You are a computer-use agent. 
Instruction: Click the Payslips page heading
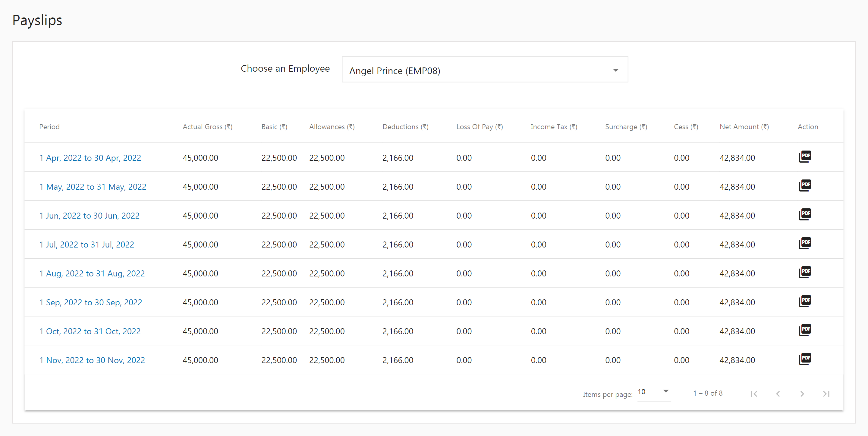pyautogui.click(x=37, y=20)
